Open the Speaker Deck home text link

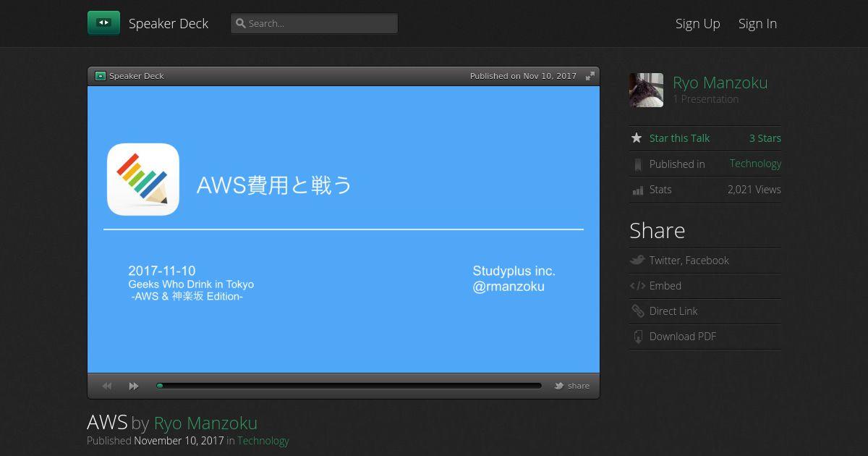click(x=169, y=23)
